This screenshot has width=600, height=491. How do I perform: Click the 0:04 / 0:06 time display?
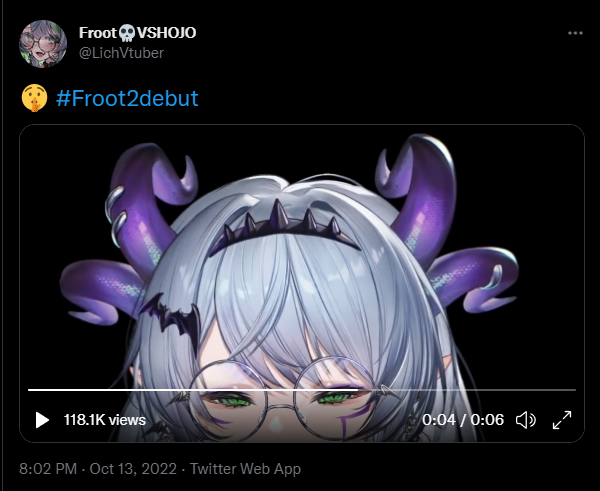(463, 420)
